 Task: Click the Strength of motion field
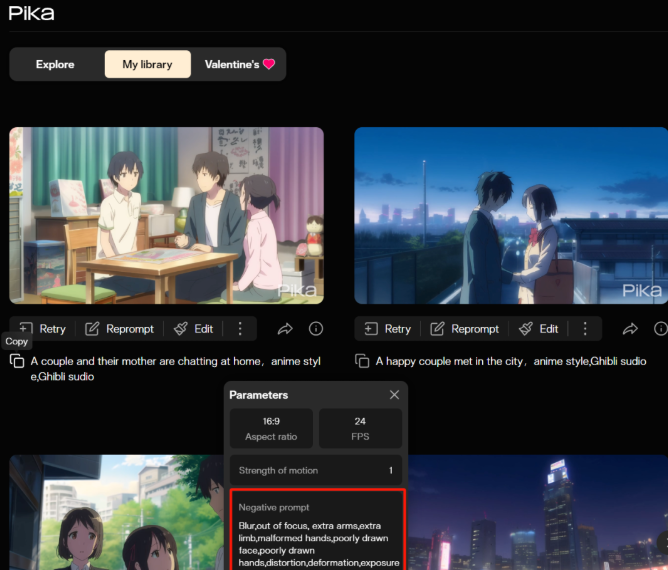coord(316,470)
